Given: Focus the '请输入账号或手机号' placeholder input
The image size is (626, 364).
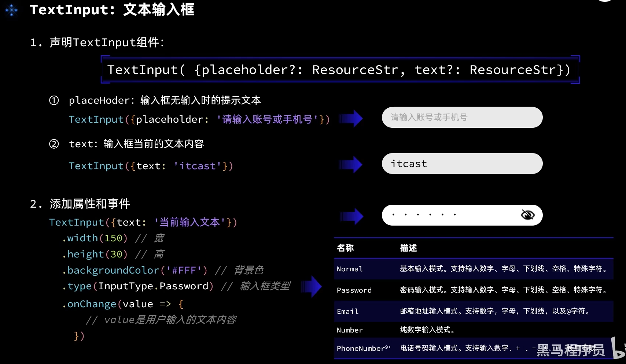Looking at the screenshot, I should [x=462, y=118].
